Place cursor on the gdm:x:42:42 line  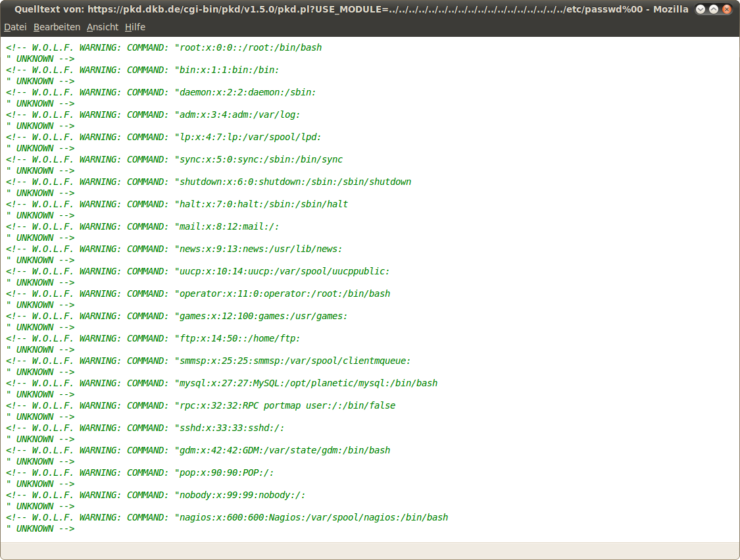pyautogui.click(x=284, y=450)
